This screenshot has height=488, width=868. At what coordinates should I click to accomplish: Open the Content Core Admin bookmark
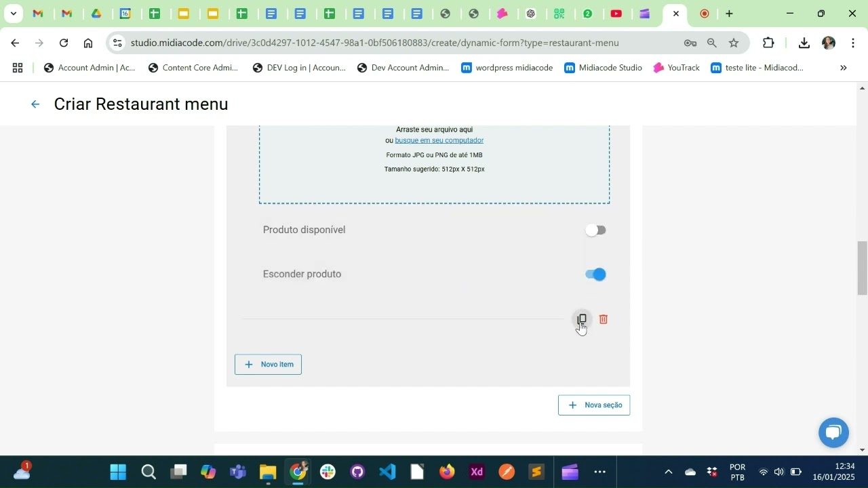click(x=193, y=68)
